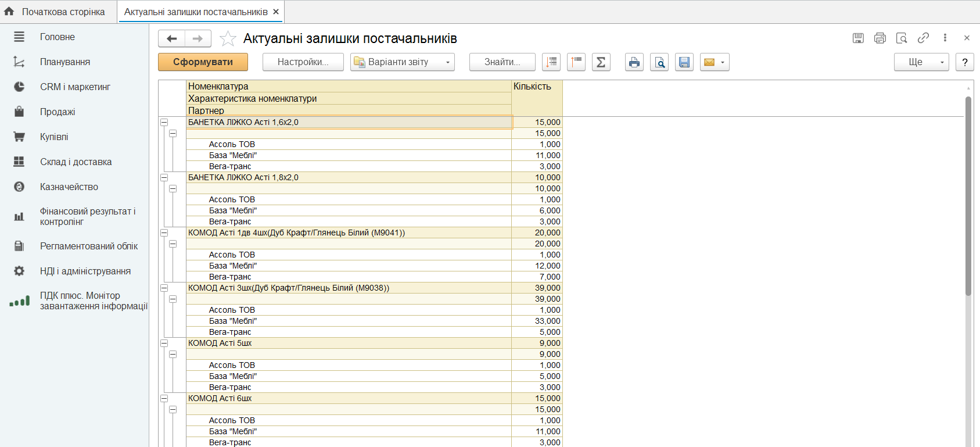Close the Актуальні залишки постачальників tab

click(x=276, y=12)
